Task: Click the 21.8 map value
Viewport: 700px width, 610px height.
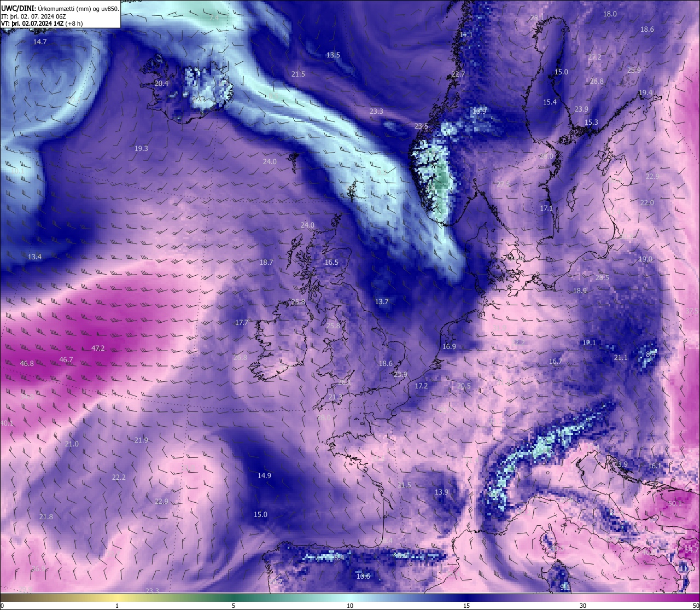Action: pos(46,516)
